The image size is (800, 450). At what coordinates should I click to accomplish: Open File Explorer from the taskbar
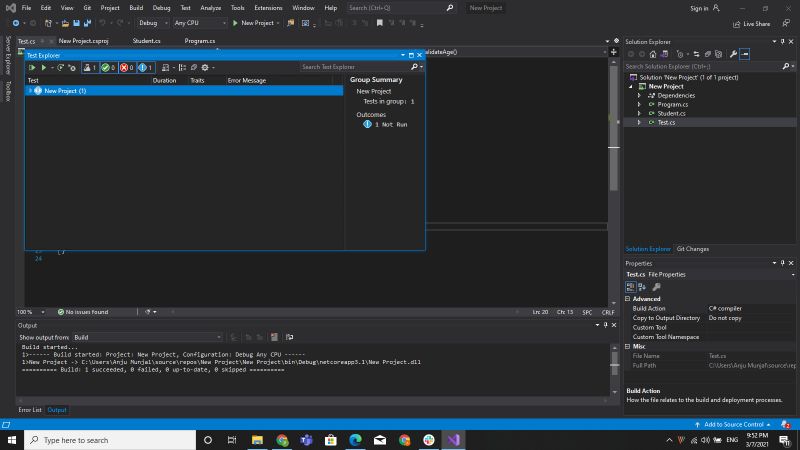[x=257, y=440]
